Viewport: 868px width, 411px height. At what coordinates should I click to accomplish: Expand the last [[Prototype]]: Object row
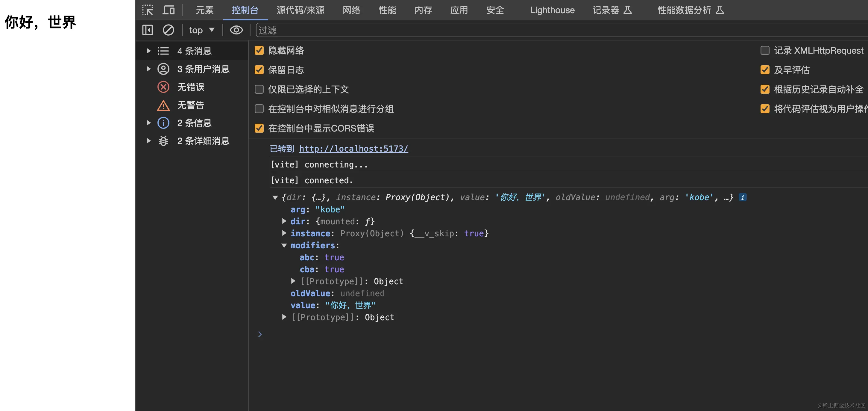pyautogui.click(x=284, y=317)
